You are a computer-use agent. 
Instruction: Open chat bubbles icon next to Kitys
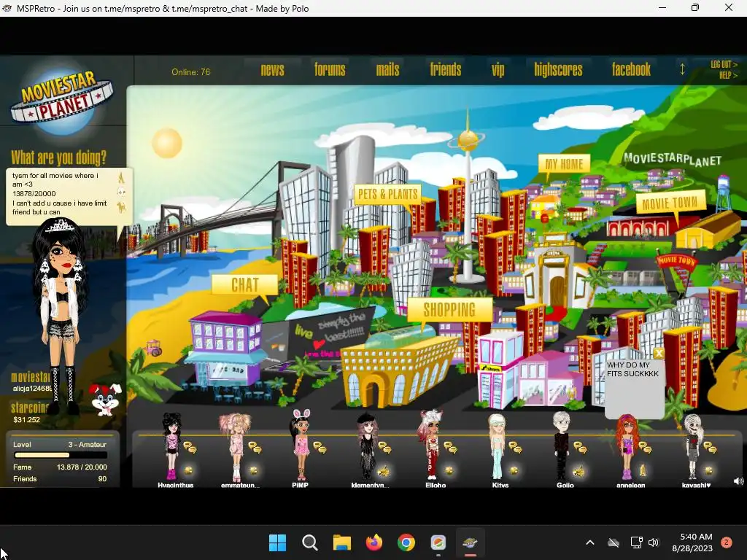click(x=515, y=448)
